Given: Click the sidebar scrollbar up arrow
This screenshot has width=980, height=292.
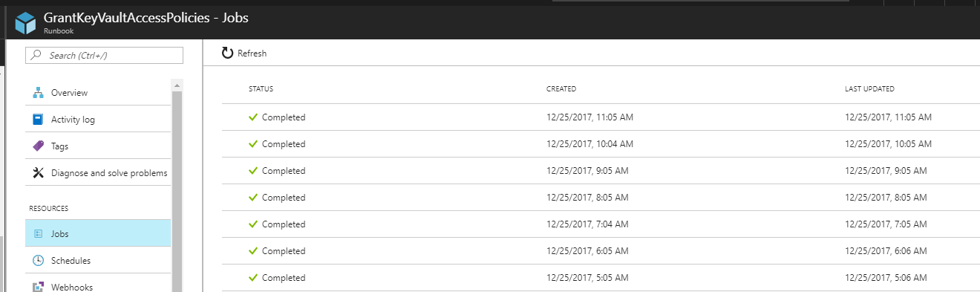Looking at the screenshot, I should [177, 83].
